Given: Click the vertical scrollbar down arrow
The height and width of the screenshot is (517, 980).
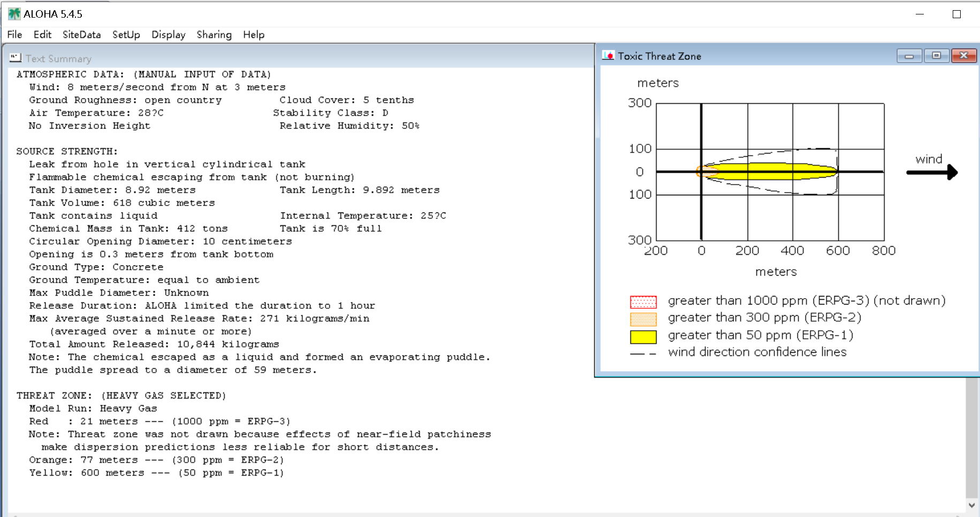Looking at the screenshot, I should pyautogui.click(x=971, y=505).
